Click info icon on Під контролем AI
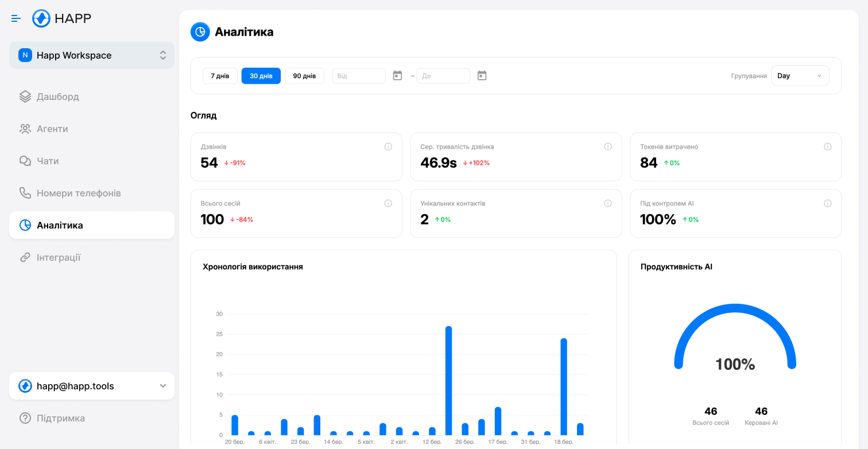This screenshot has width=868, height=449. [x=827, y=204]
